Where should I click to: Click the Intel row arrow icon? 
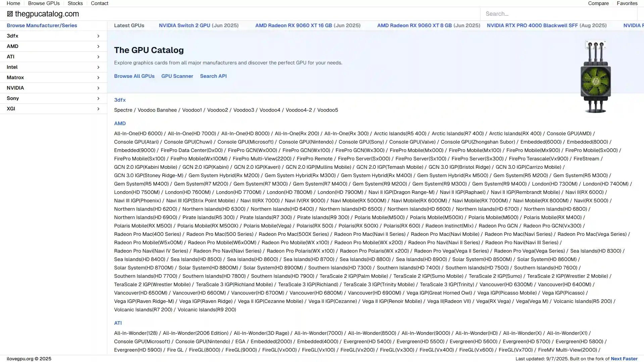tap(98, 67)
